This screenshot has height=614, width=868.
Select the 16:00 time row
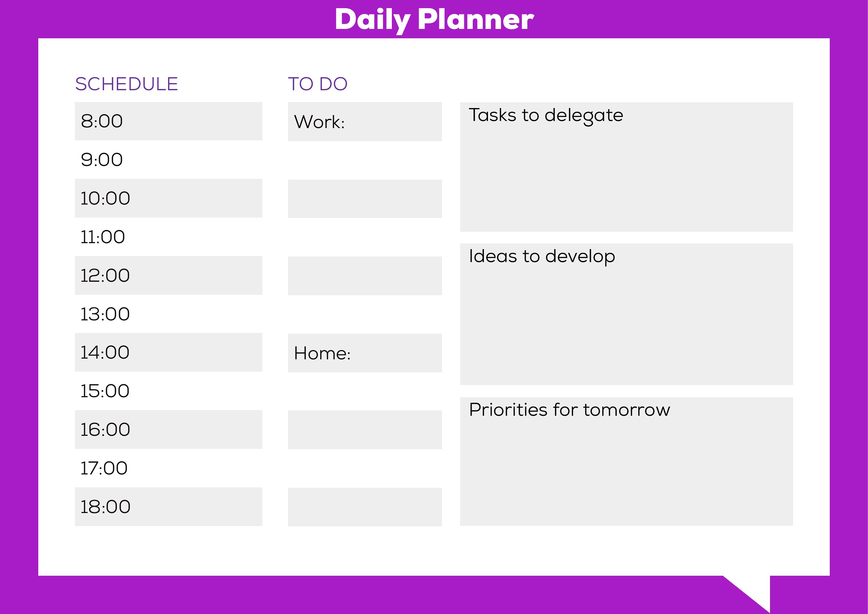[x=168, y=430]
